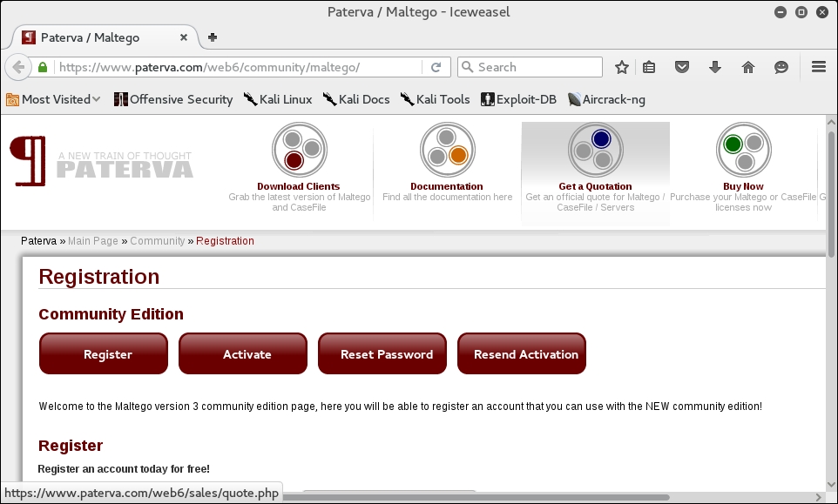Open Exploit-DB bookmark
Viewport: 838px width, 504px height.
[518, 99]
